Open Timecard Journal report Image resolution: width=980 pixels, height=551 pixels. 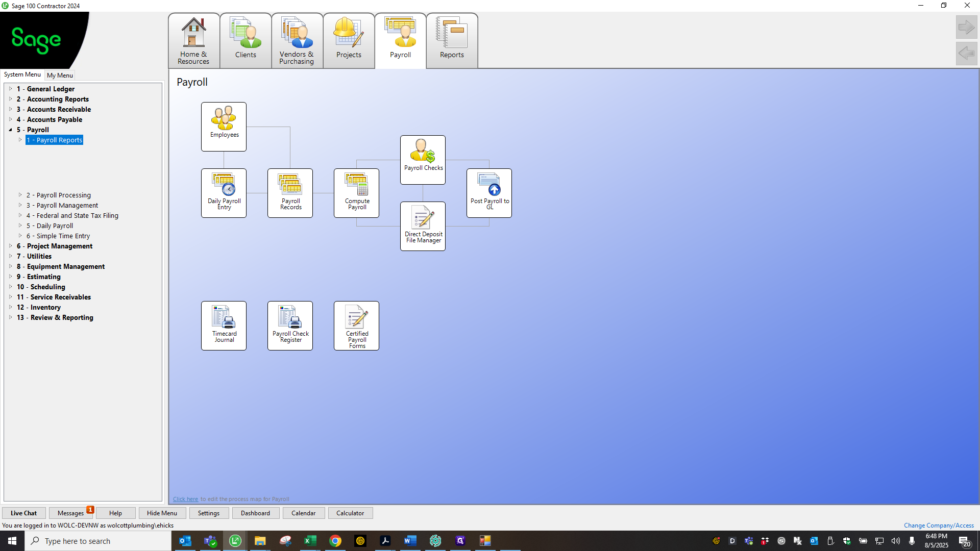click(224, 325)
